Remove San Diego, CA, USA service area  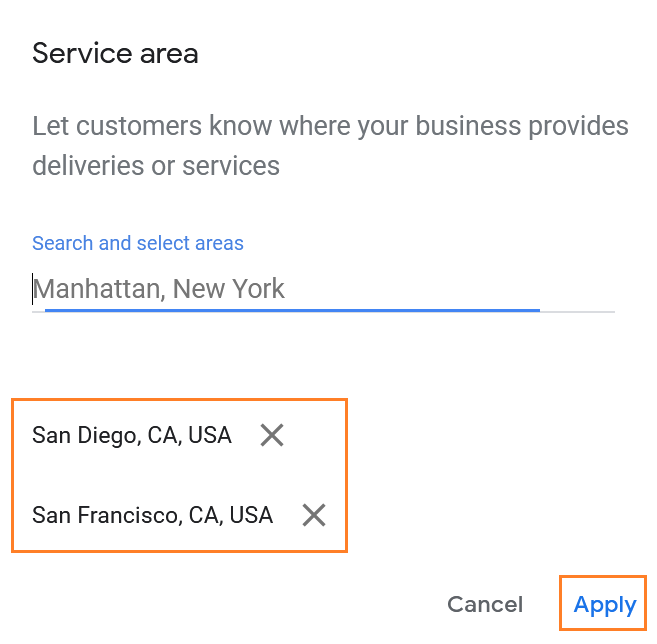pyautogui.click(x=272, y=435)
